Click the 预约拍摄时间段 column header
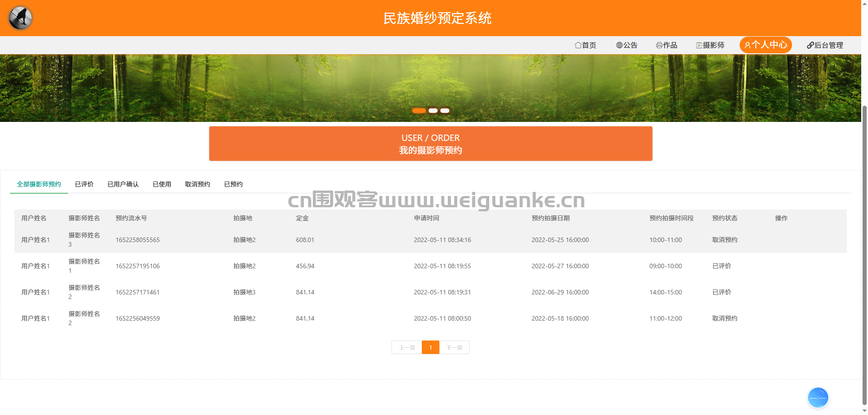Screen dimensions: 868x415 tap(671, 218)
